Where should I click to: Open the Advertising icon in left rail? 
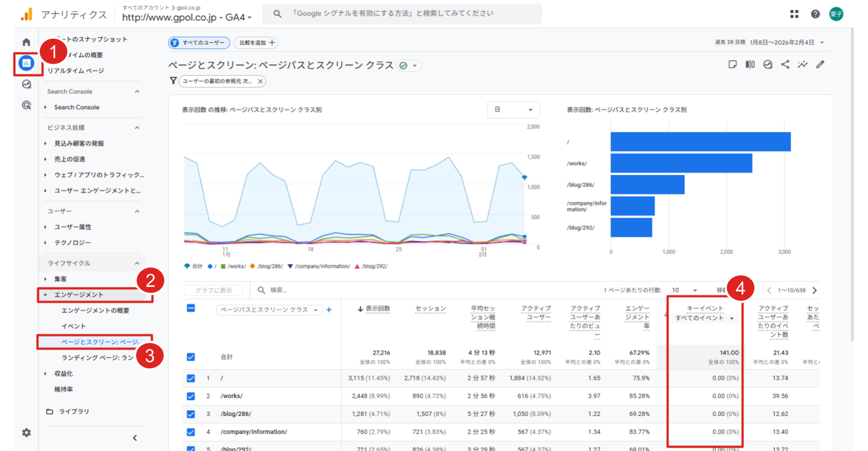pos(26,105)
